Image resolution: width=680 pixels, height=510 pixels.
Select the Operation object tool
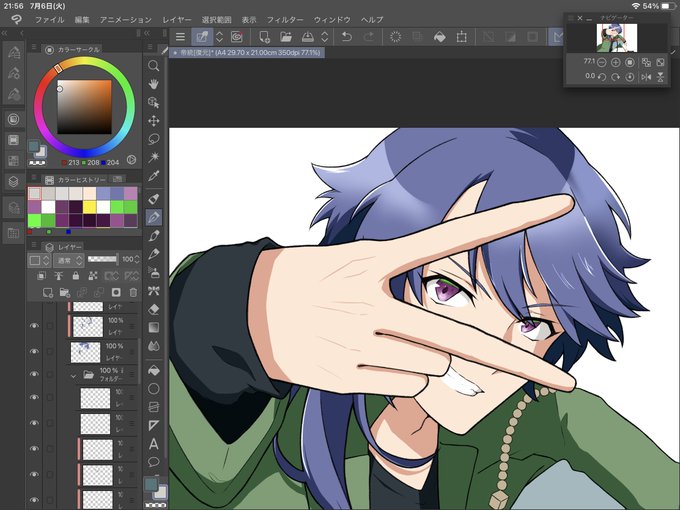[x=153, y=102]
